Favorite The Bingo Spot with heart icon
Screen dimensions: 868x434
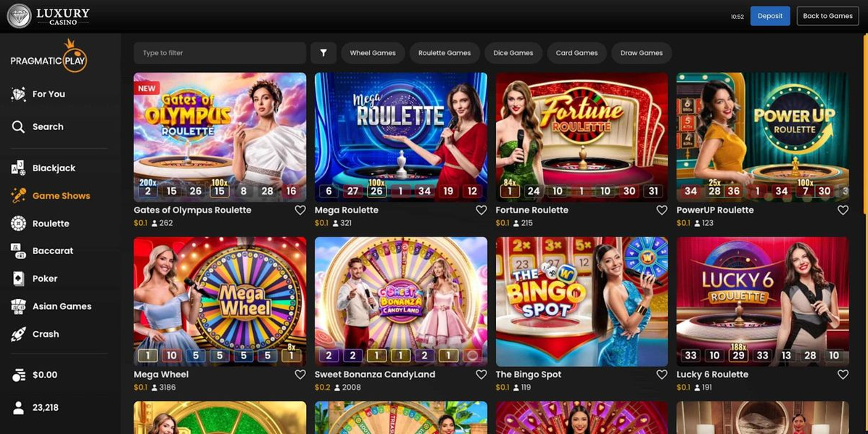tap(661, 374)
